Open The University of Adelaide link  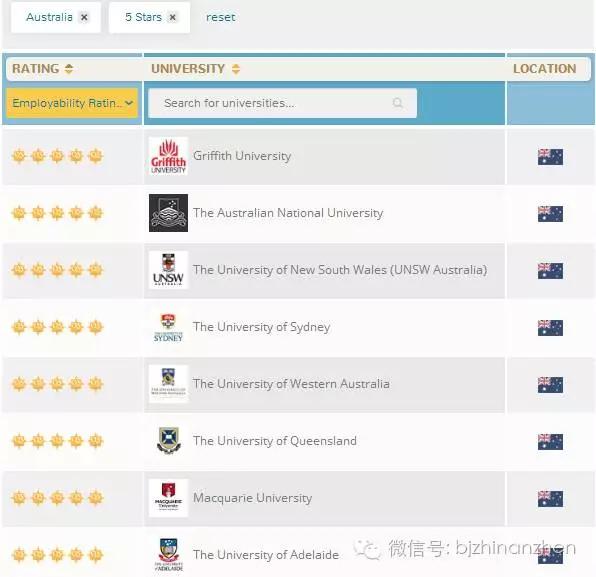coord(266,555)
